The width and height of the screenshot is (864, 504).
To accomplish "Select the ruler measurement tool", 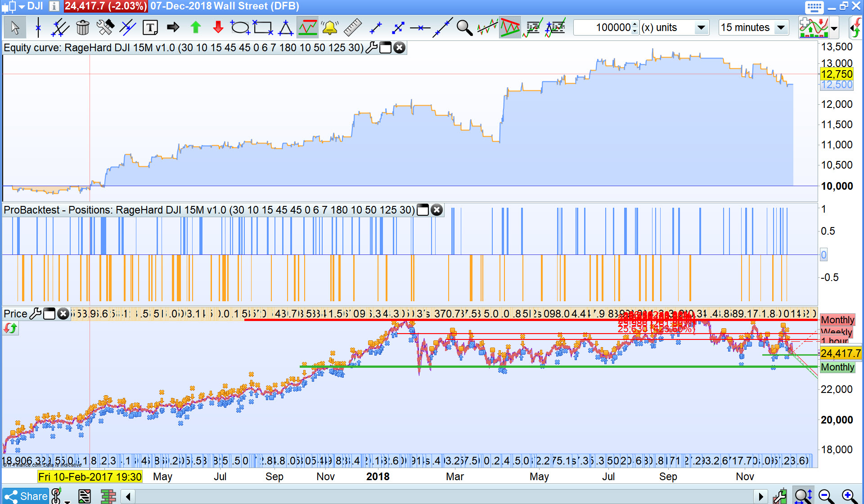I will click(x=352, y=28).
